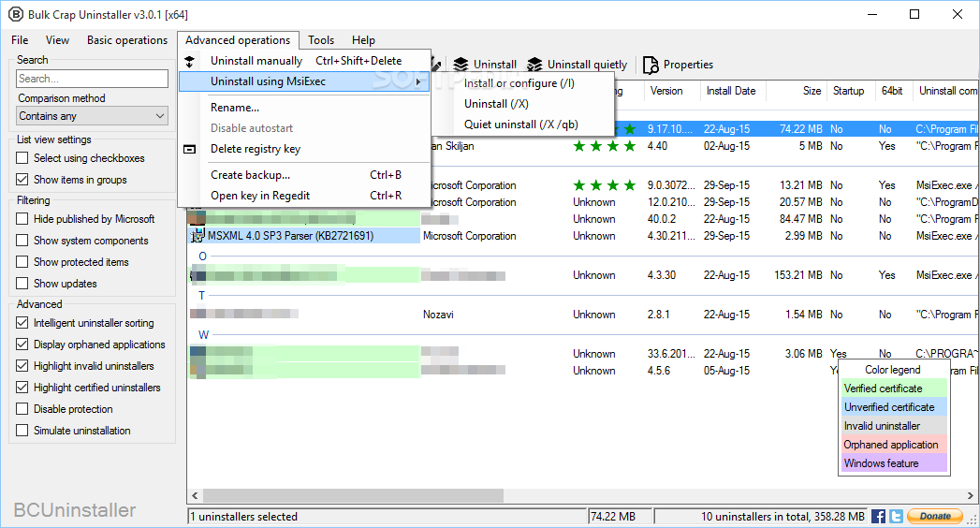The height and width of the screenshot is (528, 980).
Task: Click Orphaned application color legend swatch
Action: pos(895,445)
